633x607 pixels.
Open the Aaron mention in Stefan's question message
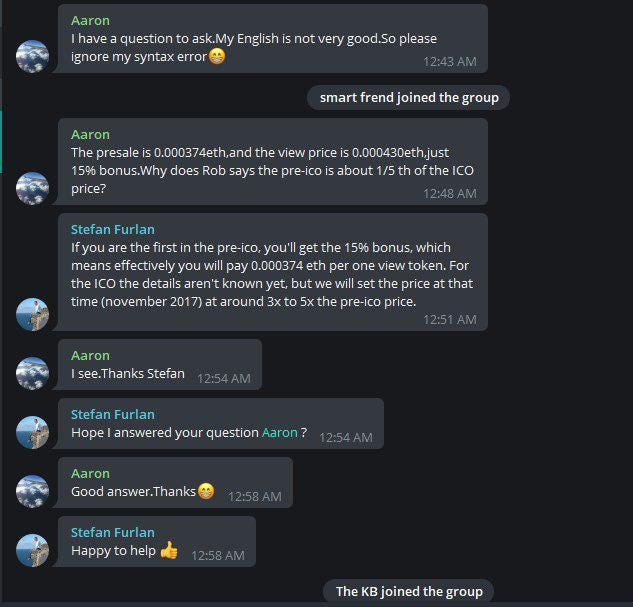coord(279,432)
